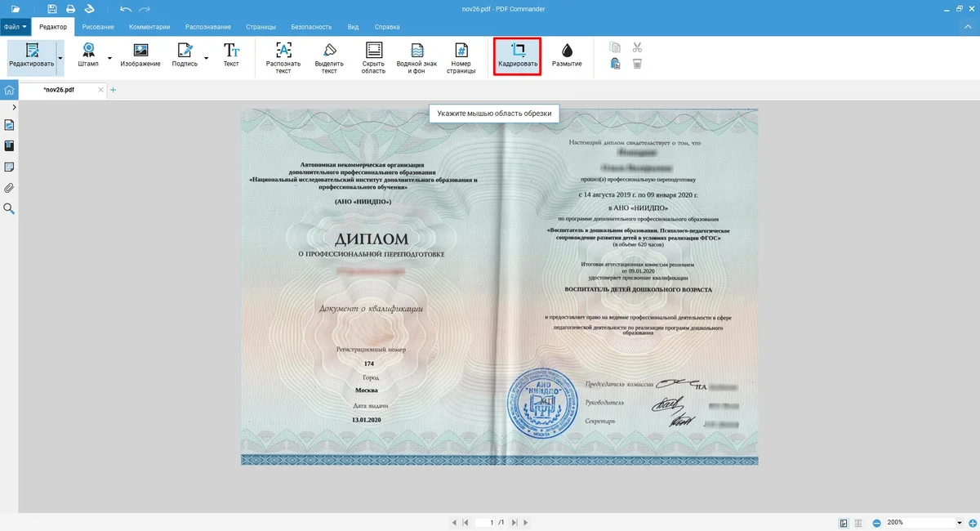
Task: Open the comments list sidebar panel
Action: [9, 167]
